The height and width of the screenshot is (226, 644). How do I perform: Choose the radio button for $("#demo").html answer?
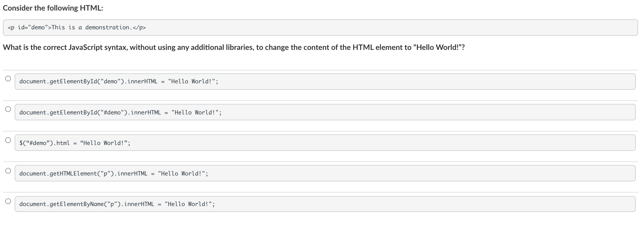pos(8,140)
